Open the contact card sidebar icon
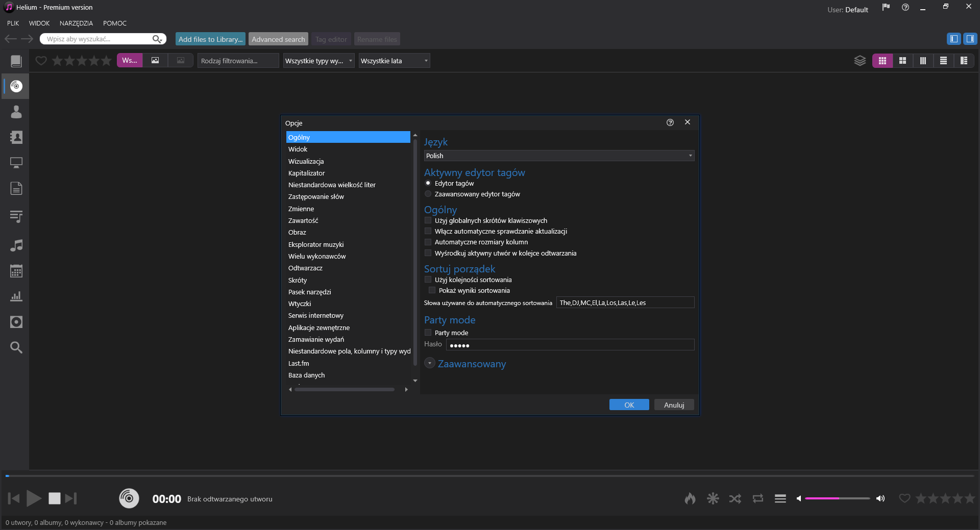The width and height of the screenshot is (980, 530). tap(16, 137)
